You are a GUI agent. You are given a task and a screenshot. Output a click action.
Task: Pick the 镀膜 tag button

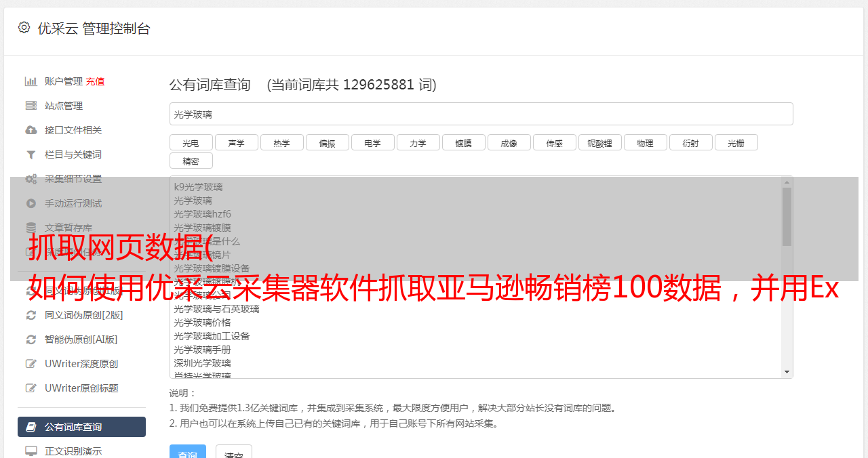pos(463,143)
